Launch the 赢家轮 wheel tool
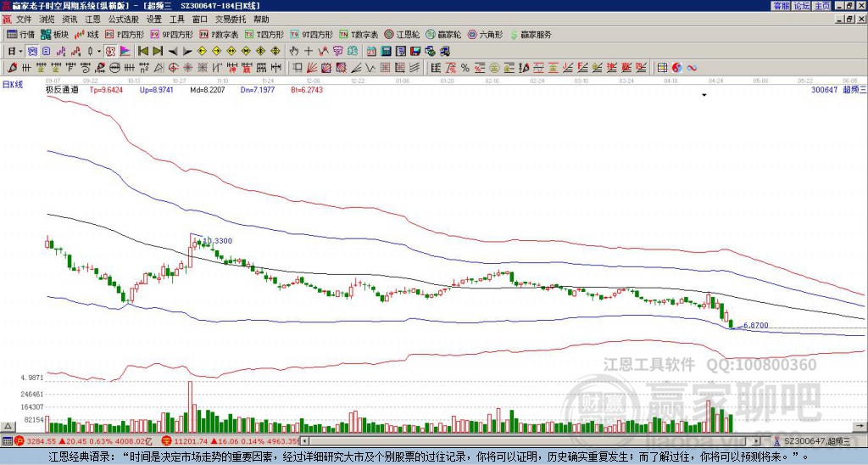Screen dimensions: 868x465 coord(443,34)
